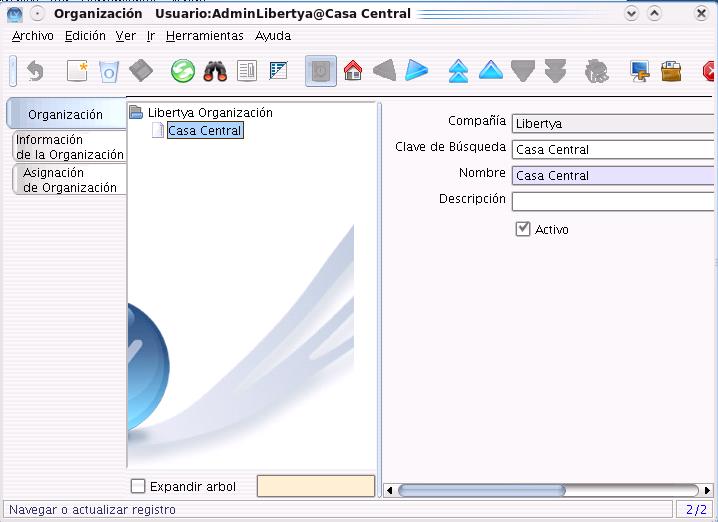Toggle the Activo checkbox
Viewport: 718px width, 522px height.
pyautogui.click(x=523, y=229)
